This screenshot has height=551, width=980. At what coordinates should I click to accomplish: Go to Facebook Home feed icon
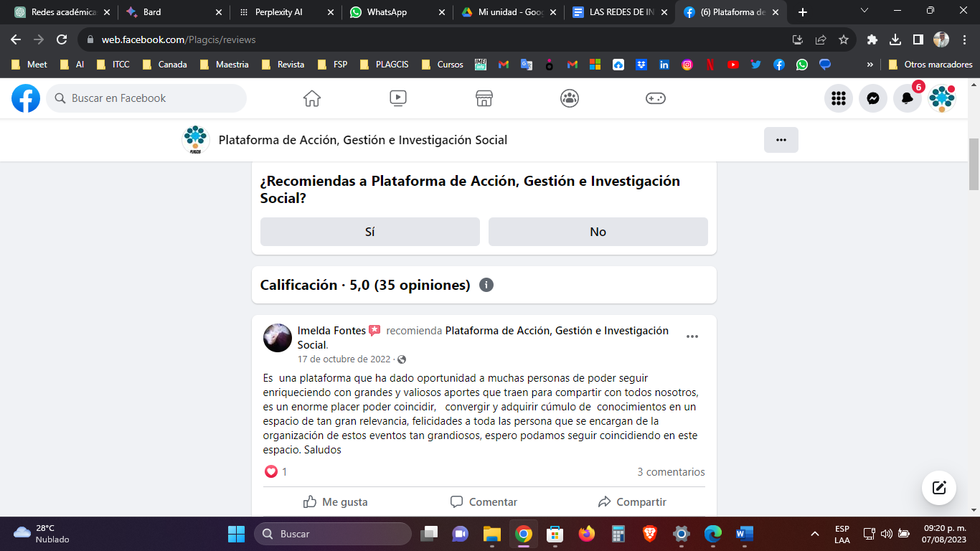tap(312, 98)
